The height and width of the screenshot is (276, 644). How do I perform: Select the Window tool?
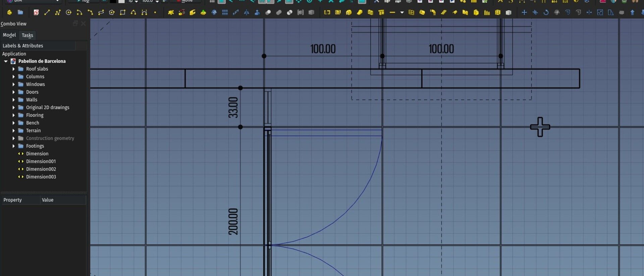coord(411,12)
